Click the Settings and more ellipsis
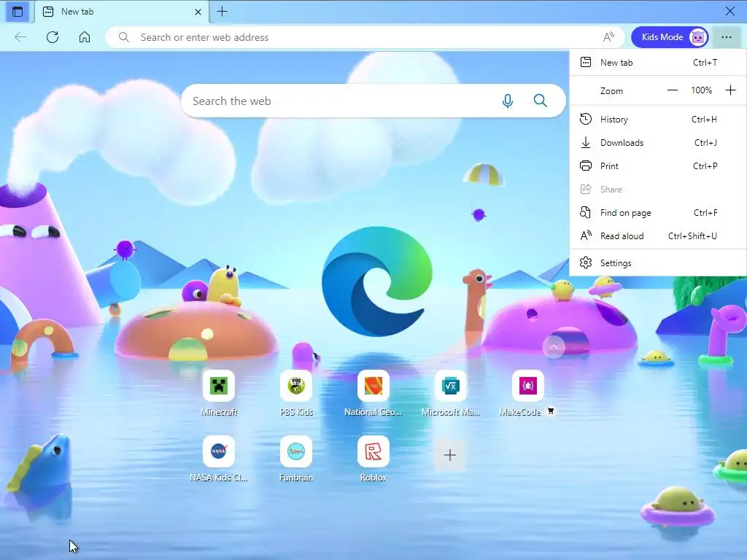Screen dimensions: 747x560 (726, 37)
